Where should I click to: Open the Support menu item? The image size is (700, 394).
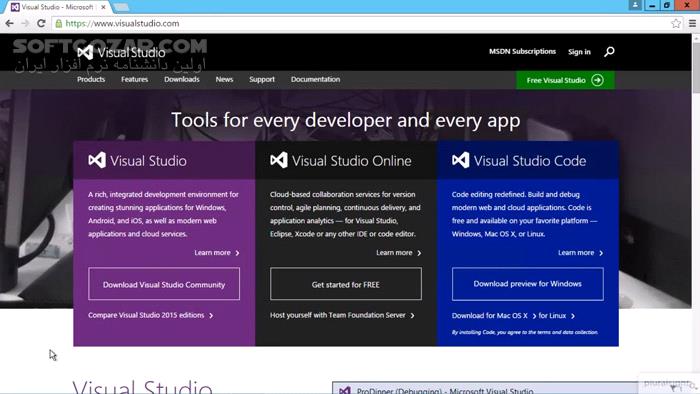[x=262, y=79]
